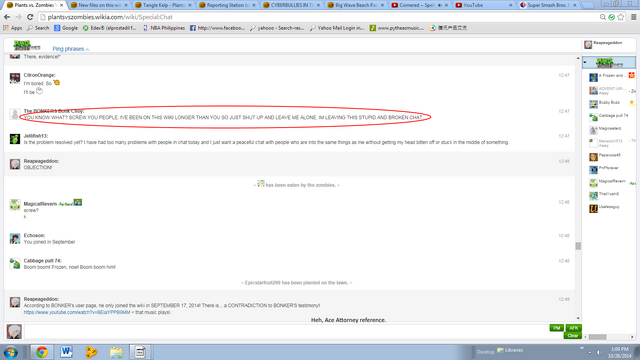Viewport: 640px width, 360px height.
Task: Open the Google bookmark
Action: point(66,28)
